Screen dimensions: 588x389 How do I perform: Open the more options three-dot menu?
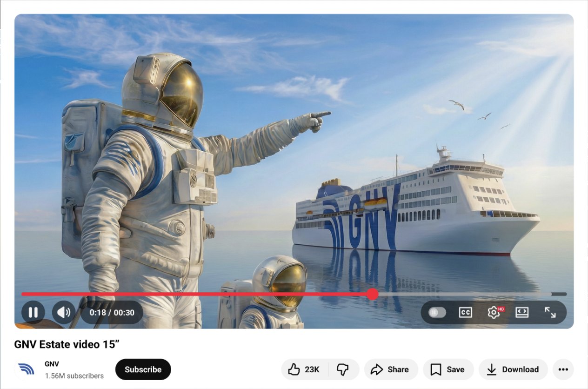pos(563,369)
